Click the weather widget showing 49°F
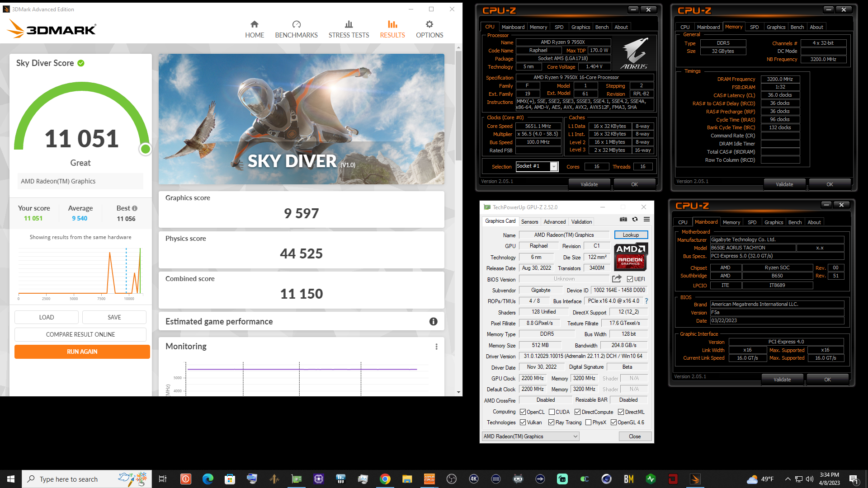The image size is (868, 488). [760, 479]
